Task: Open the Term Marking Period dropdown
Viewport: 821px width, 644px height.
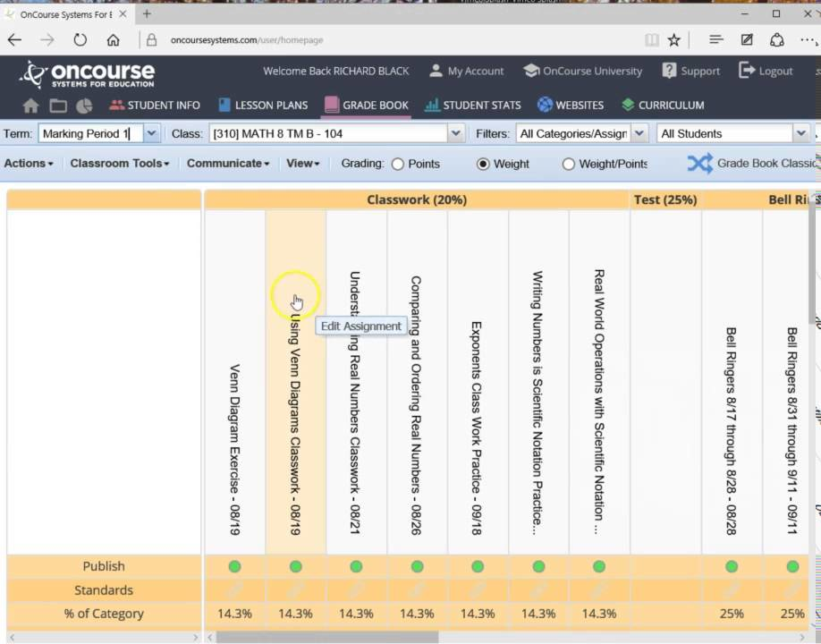Action: pyautogui.click(x=150, y=132)
